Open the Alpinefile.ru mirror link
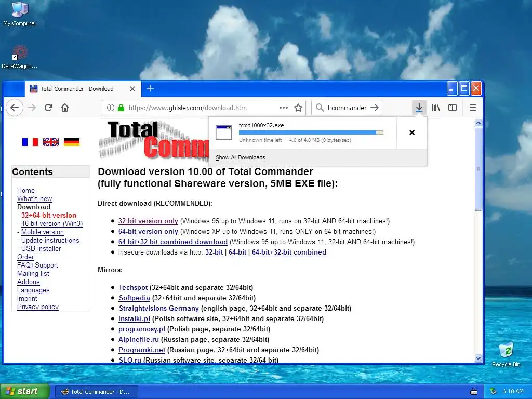 (x=139, y=340)
